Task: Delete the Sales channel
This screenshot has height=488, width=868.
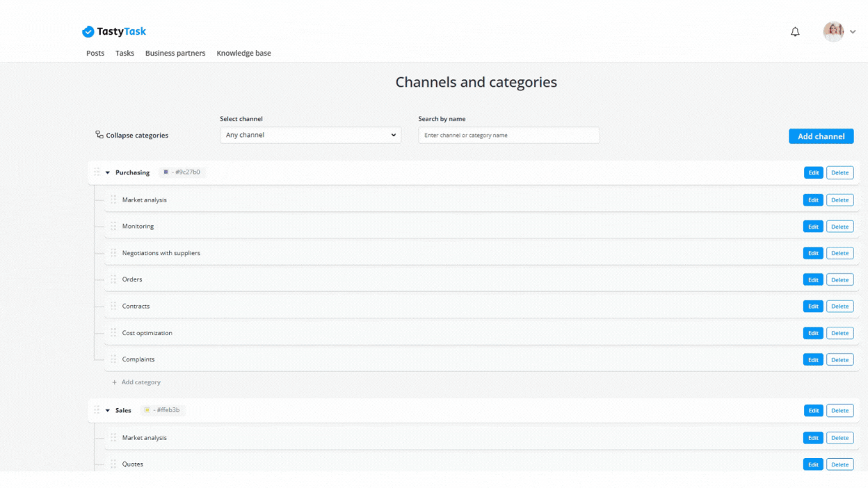Action: (x=839, y=411)
